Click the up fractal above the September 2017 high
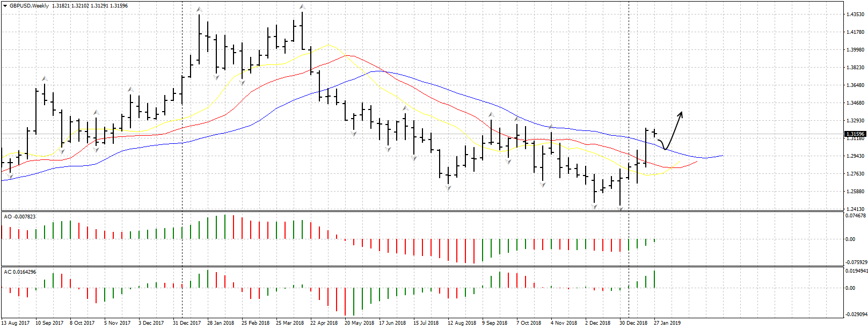The image size is (868, 329). pos(45,79)
